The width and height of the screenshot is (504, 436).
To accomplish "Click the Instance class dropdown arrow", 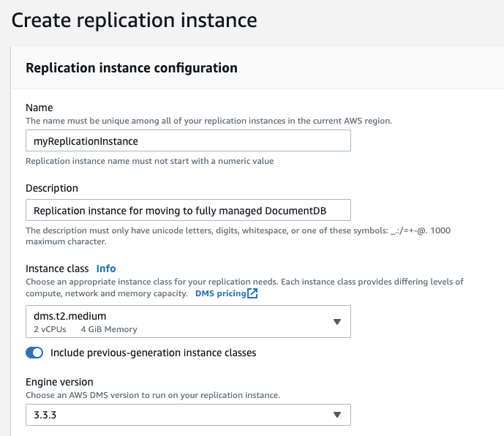I will point(337,322).
